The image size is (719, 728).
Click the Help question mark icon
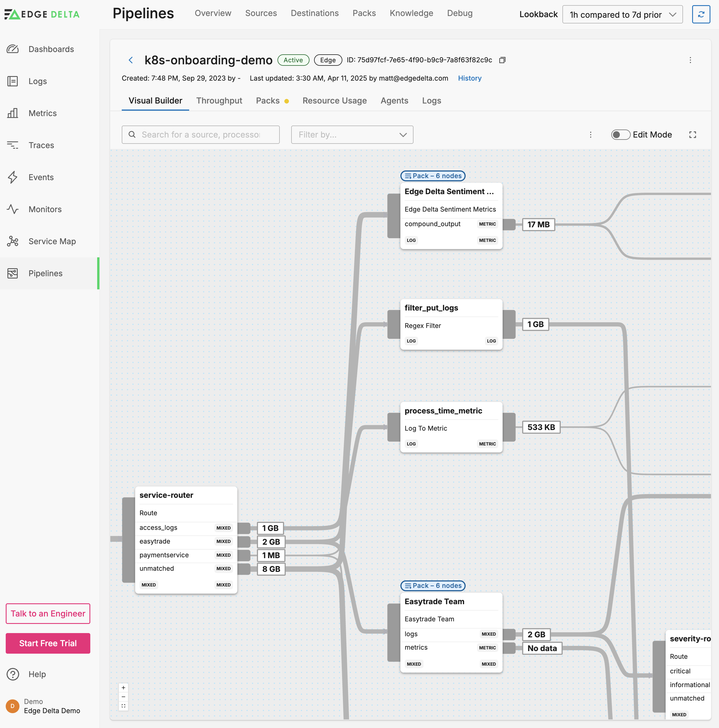[13, 674]
